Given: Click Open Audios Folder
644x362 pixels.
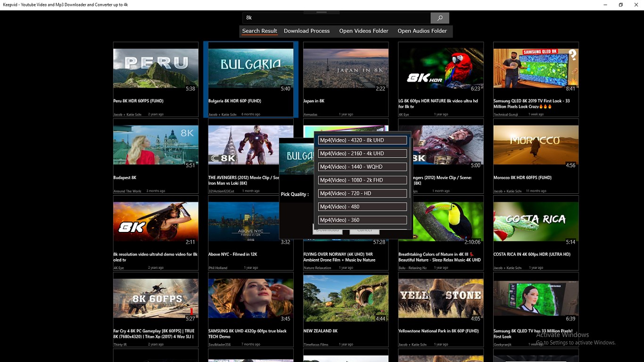Looking at the screenshot, I should (x=422, y=31).
